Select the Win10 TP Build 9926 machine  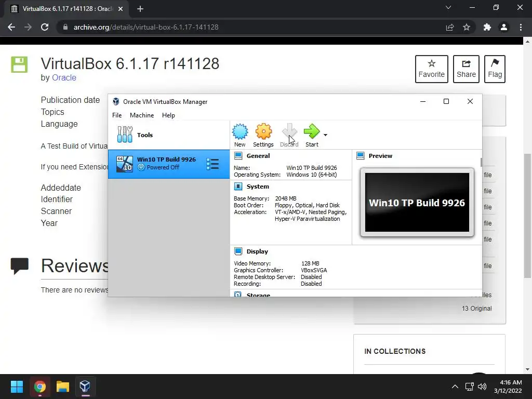(x=169, y=164)
